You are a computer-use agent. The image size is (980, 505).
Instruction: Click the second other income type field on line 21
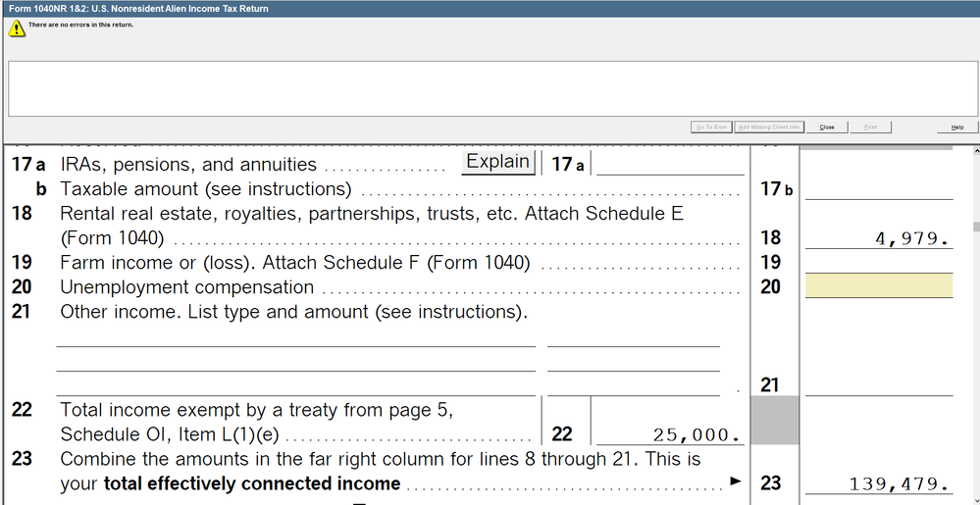coord(295,361)
